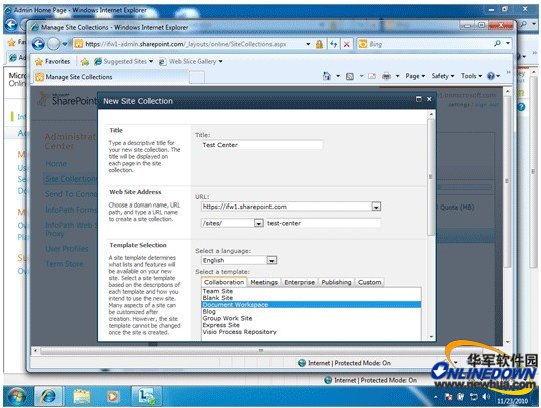Click the Title input field
The image size is (541, 408).
click(x=262, y=145)
